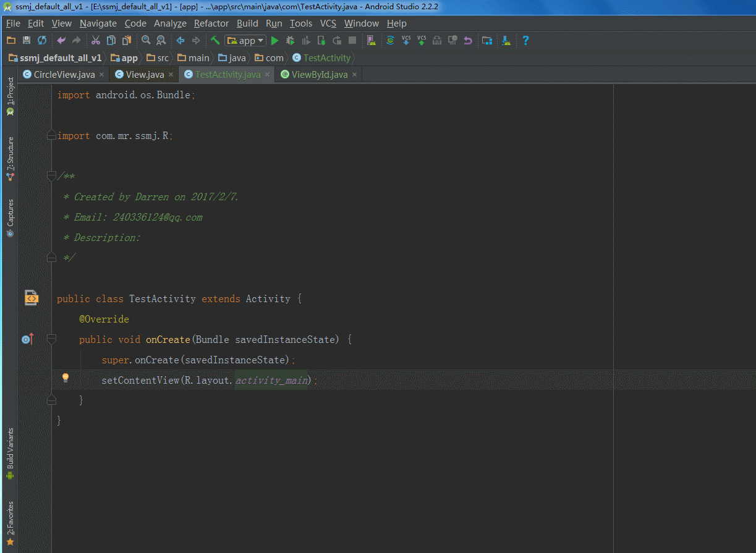
Task: Click the Paste clipboard icon
Action: (x=127, y=40)
